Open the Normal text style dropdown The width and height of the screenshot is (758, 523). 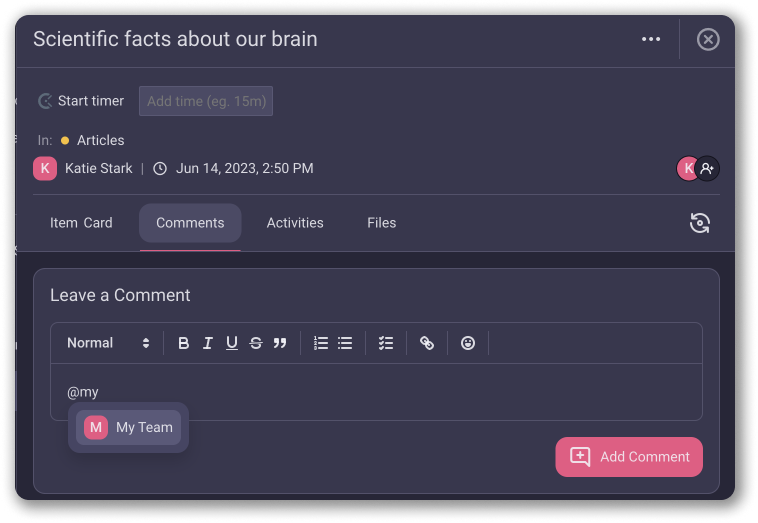pyautogui.click(x=108, y=343)
